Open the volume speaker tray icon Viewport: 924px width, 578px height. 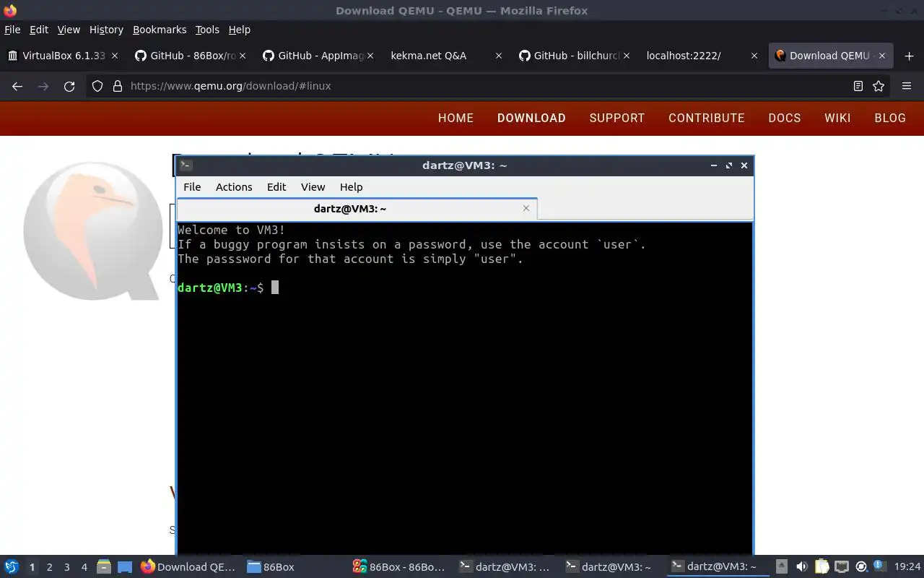(801, 567)
